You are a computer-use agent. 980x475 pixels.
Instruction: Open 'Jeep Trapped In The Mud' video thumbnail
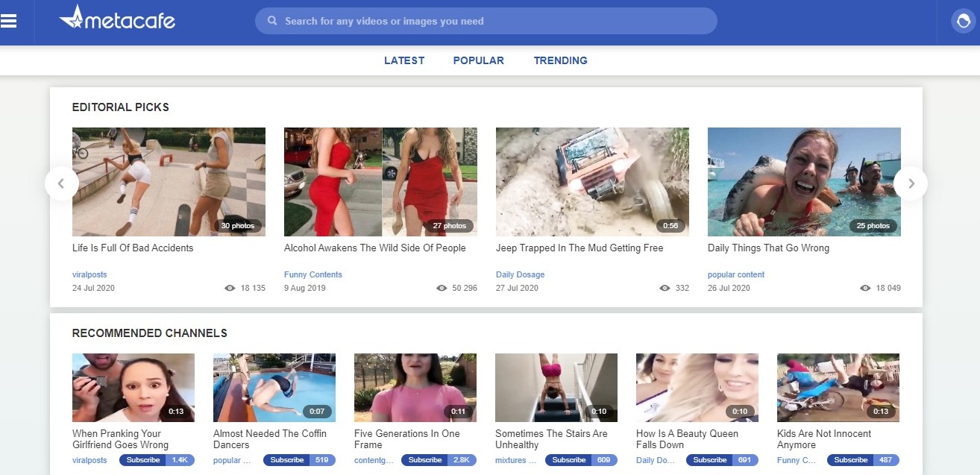[x=592, y=181]
